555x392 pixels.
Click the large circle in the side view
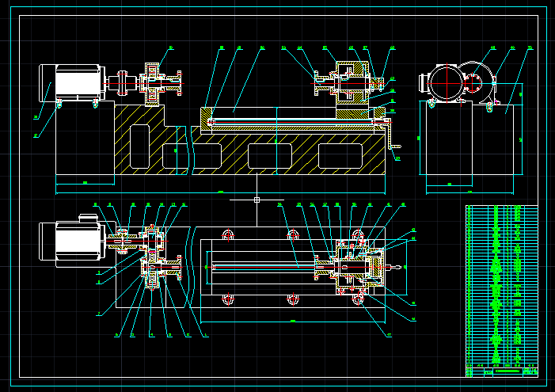(x=446, y=82)
